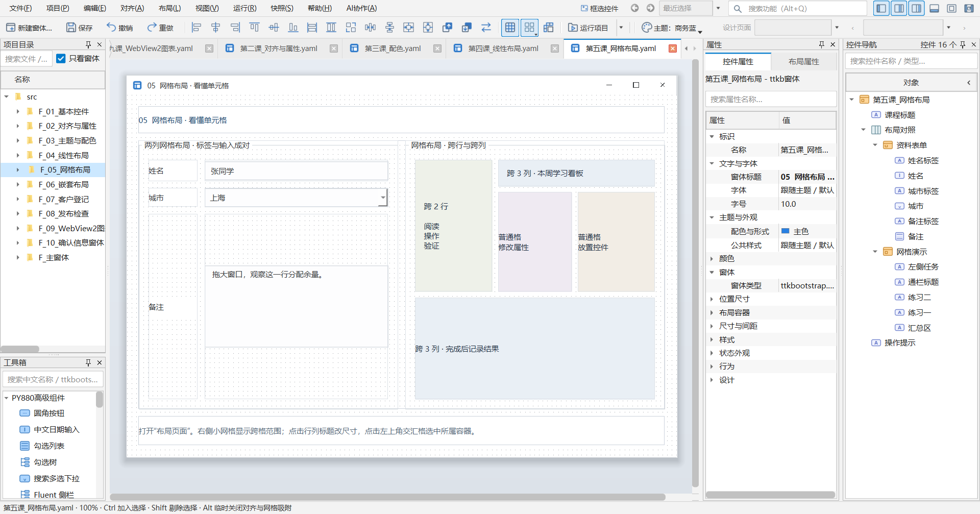Toggle the only-show-forms checkbox
The image size is (980, 514).
pyautogui.click(x=61, y=59)
